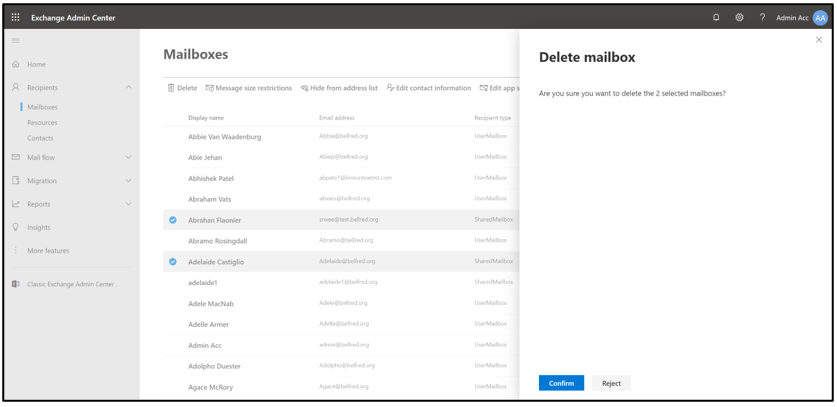The height and width of the screenshot is (407, 837).
Task: Uncheck the Adelaide Castiglio mailbox
Action: pyautogui.click(x=172, y=262)
